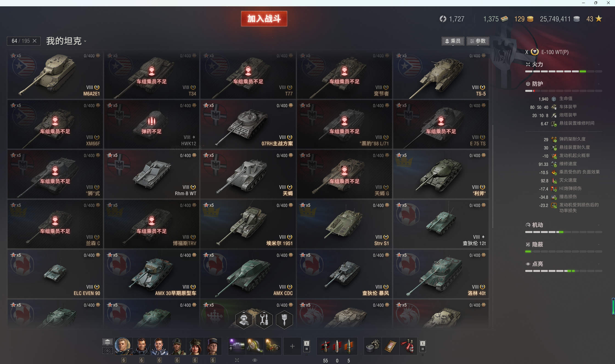Click the commander crew portrait
Viewport: 615px width, 364px height.
pyautogui.click(x=123, y=346)
